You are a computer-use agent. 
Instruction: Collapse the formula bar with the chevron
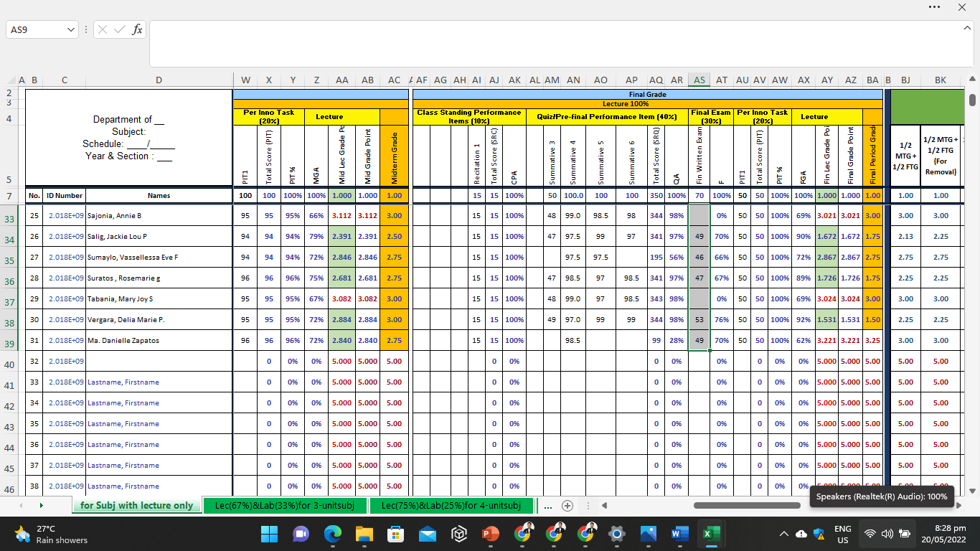[x=967, y=27]
